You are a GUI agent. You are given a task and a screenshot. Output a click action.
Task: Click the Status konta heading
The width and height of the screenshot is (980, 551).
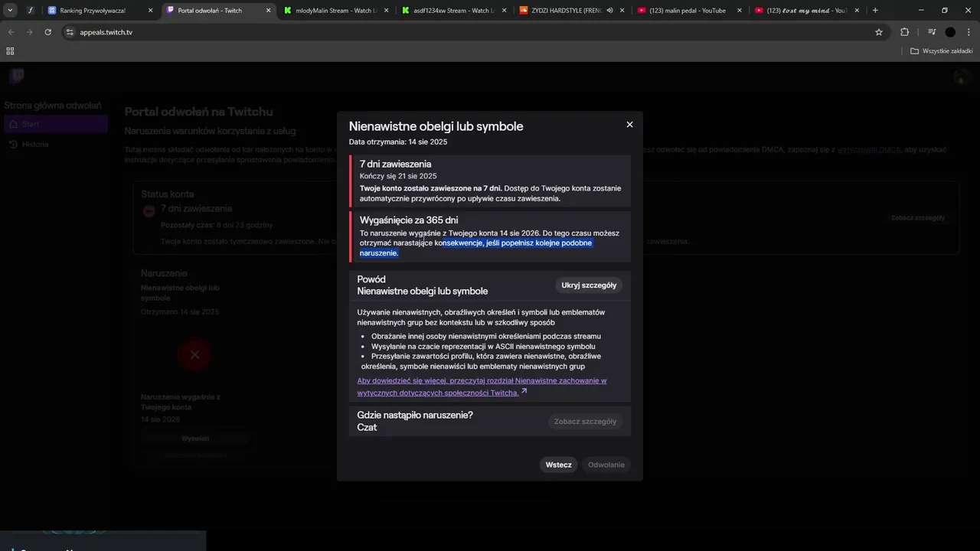pos(168,194)
